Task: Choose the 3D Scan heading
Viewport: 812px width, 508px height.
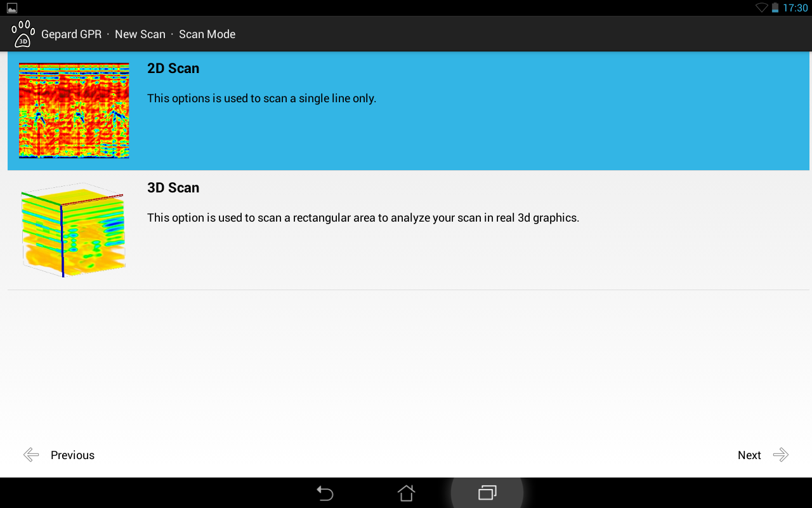Action: [173, 188]
